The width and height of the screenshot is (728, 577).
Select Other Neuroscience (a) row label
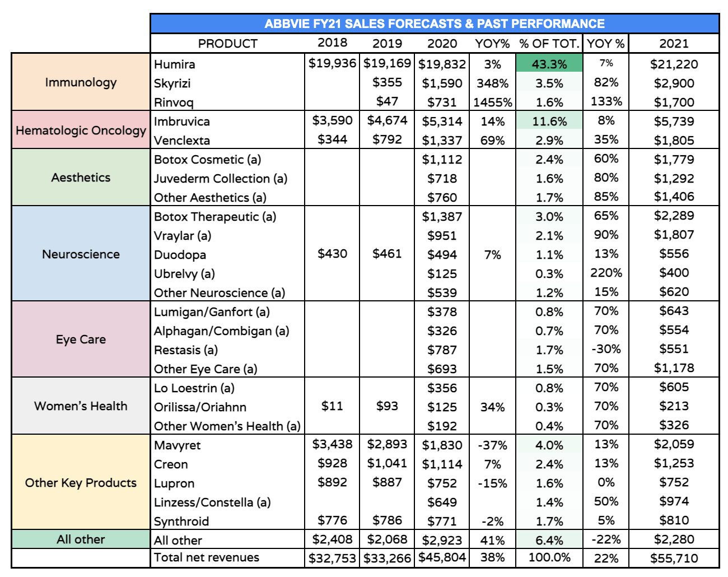click(220, 293)
